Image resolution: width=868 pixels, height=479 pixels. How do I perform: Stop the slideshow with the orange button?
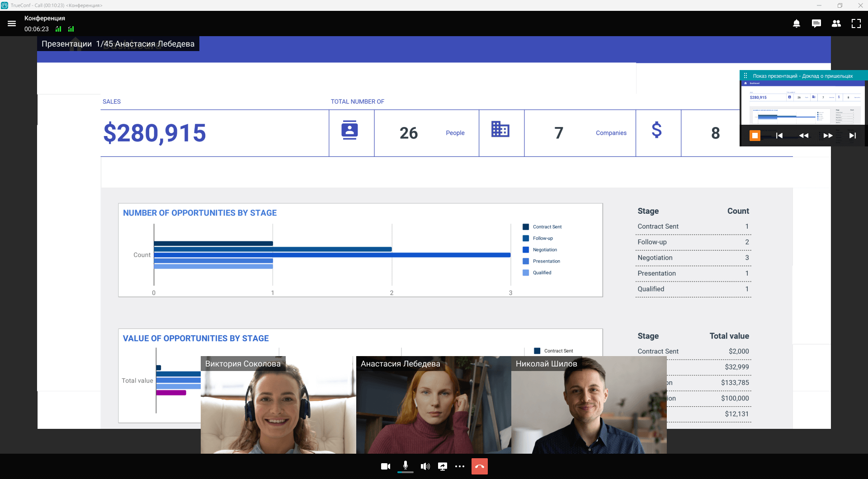pyautogui.click(x=755, y=136)
